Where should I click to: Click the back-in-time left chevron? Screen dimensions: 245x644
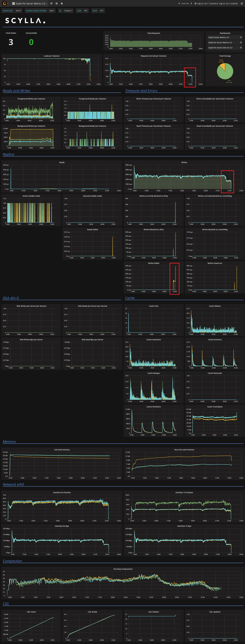tap(179, 3)
